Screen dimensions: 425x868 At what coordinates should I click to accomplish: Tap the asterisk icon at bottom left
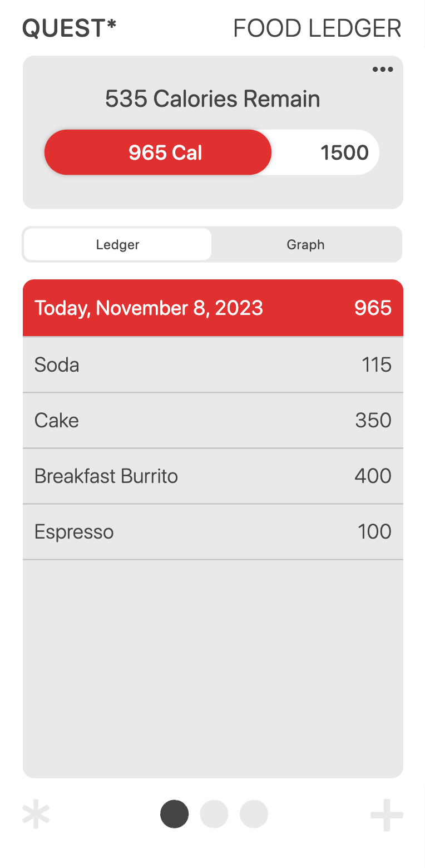(36, 815)
